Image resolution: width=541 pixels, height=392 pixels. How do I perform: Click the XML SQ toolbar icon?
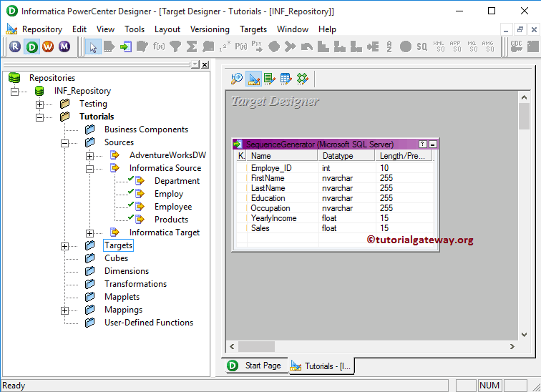pyautogui.click(x=439, y=46)
